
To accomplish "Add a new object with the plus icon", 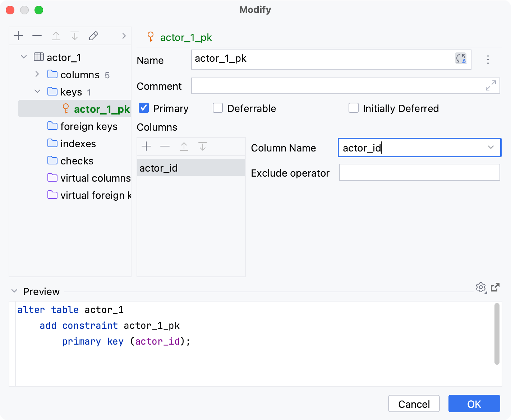I will (18, 36).
